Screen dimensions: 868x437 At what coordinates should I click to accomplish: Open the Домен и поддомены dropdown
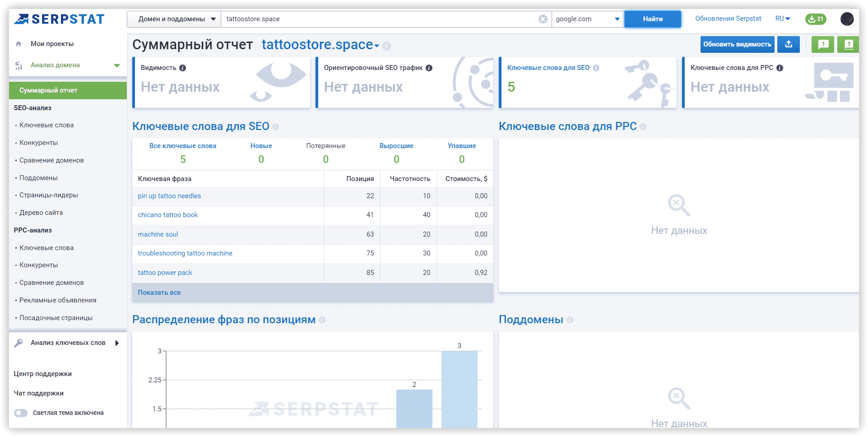point(174,19)
